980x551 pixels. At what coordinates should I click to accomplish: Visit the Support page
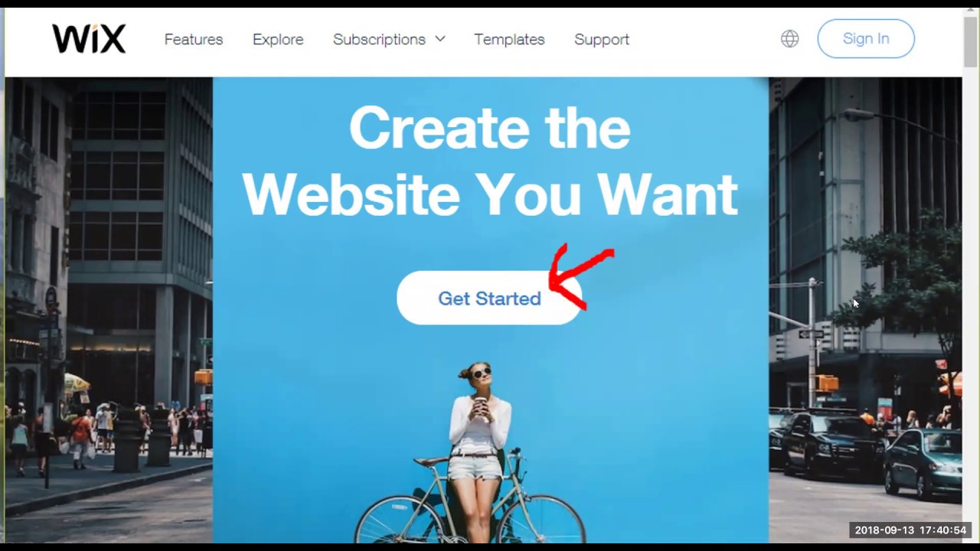coord(602,39)
